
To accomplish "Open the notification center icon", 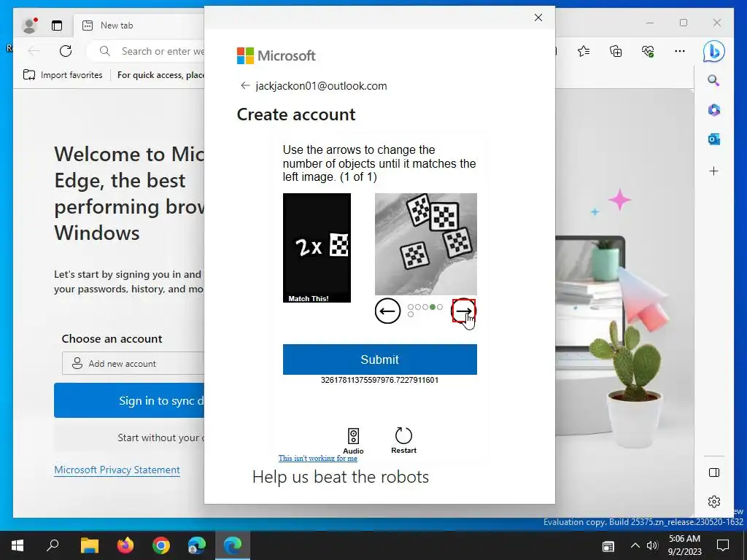I will point(723,545).
